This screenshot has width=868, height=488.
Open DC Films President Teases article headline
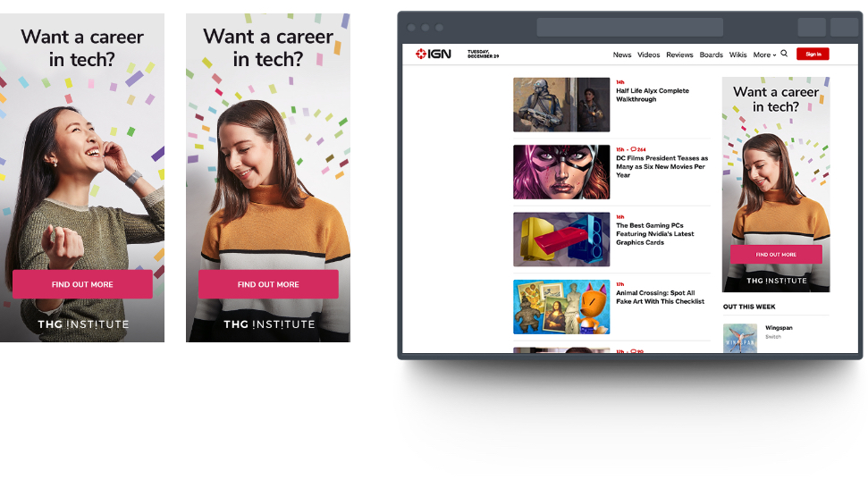pyautogui.click(x=662, y=166)
